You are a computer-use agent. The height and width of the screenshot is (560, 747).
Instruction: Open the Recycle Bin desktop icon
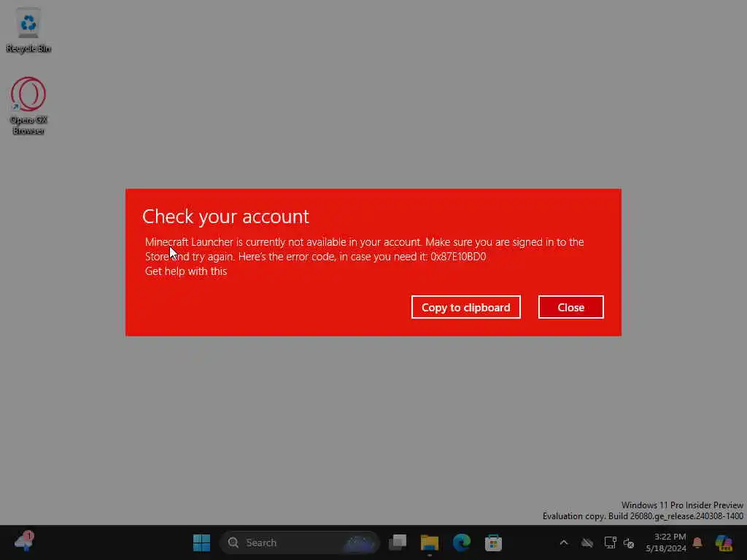28,30
